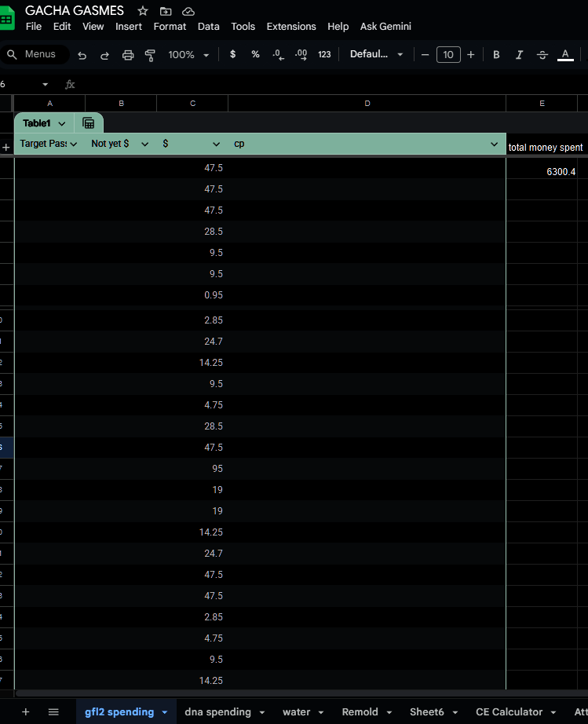
Task: Redo the last action
Action: click(x=104, y=55)
